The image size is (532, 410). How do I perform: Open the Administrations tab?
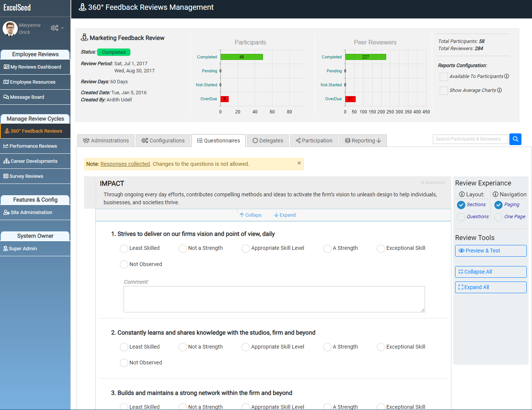105,140
